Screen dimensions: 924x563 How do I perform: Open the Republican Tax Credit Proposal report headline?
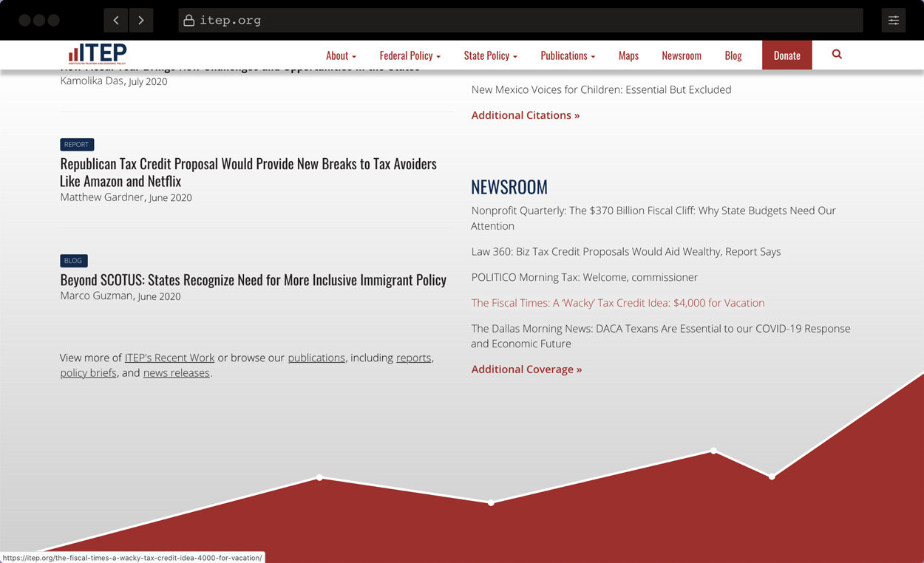pos(248,171)
